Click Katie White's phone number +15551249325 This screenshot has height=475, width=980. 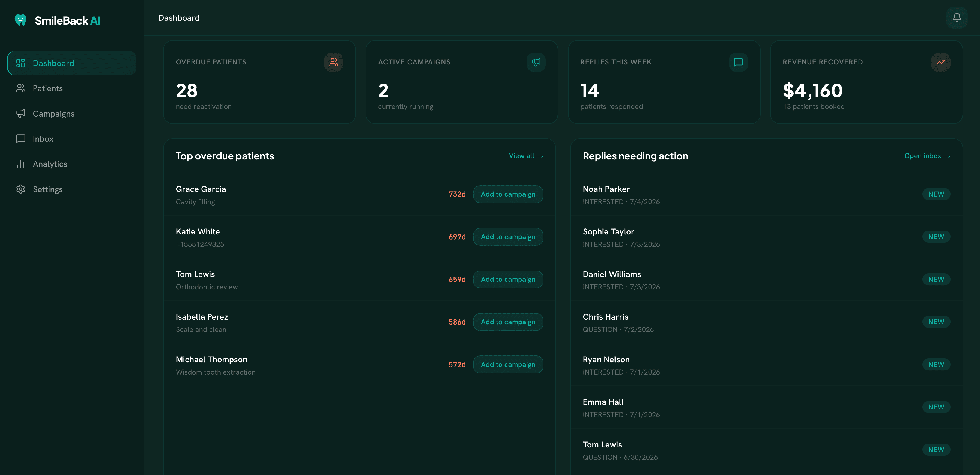click(x=200, y=244)
